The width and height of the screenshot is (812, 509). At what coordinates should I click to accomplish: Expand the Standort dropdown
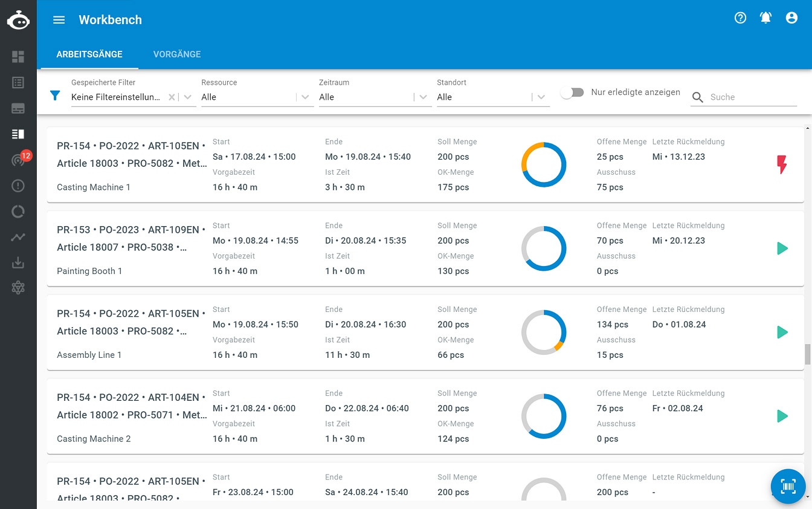541,97
